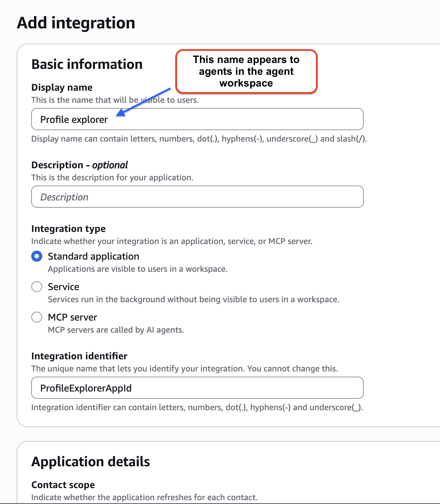Select the Service radio button
Image resolution: width=440 pixels, height=504 pixels.
click(x=36, y=287)
